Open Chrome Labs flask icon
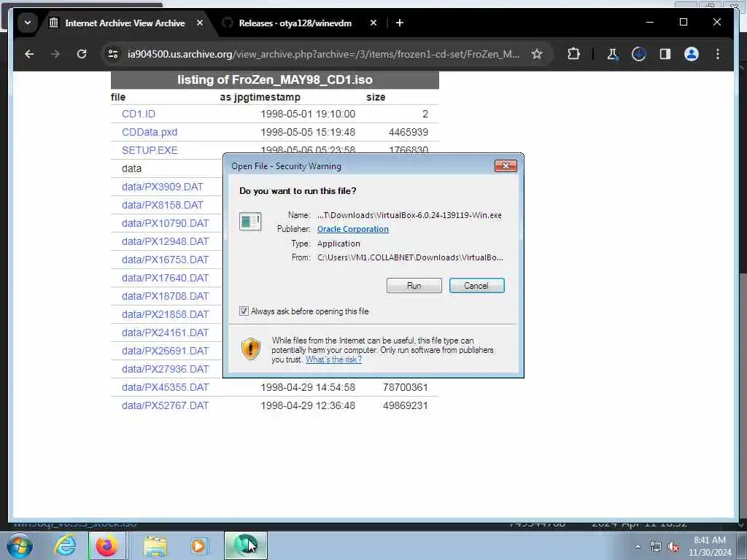The height and width of the screenshot is (560, 747). point(612,54)
